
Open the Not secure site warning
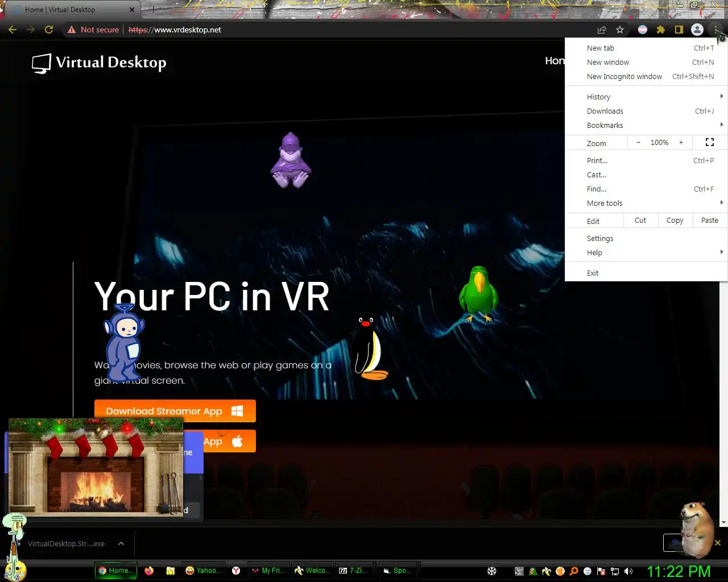click(93, 30)
